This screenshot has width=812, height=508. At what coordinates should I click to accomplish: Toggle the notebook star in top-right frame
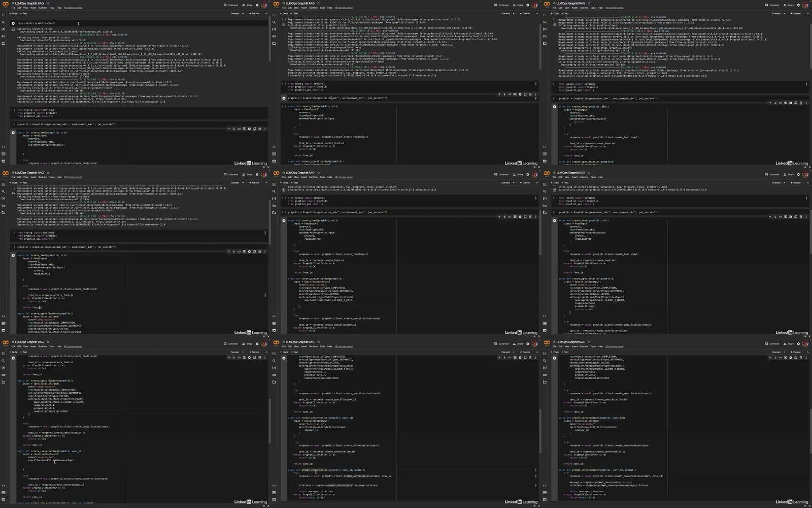coord(589,3)
